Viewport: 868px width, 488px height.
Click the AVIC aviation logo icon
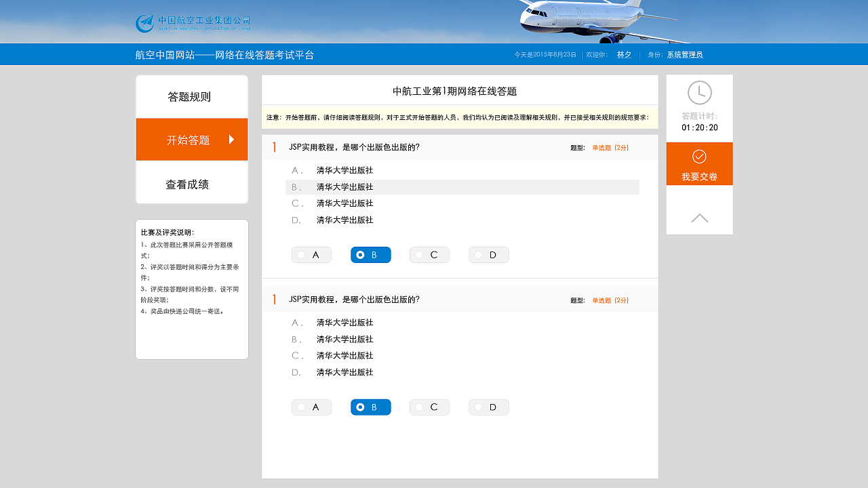pyautogui.click(x=144, y=21)
